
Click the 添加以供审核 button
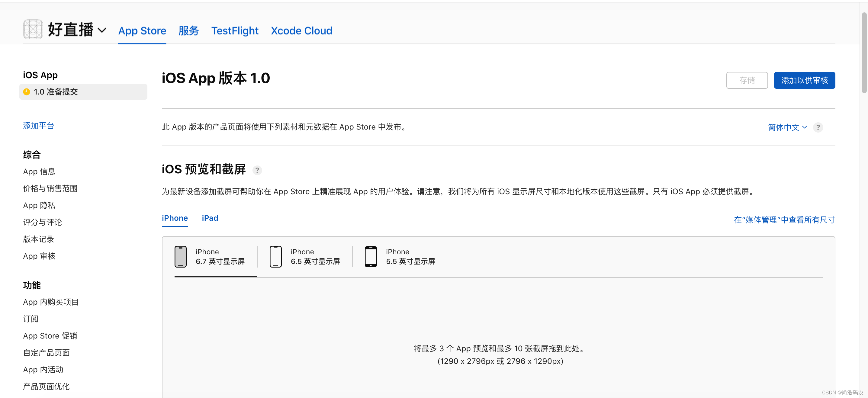click(804, 80)
